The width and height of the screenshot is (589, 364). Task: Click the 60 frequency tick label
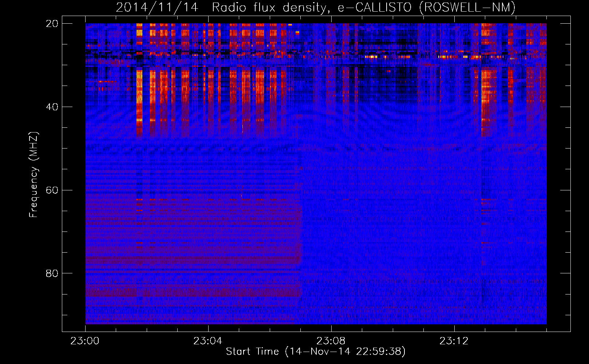(52, 190)
